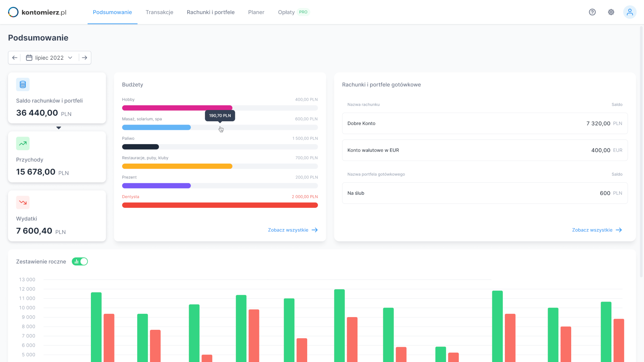Image resolution: width=644 pixels, height=362 pixels.
Task: Go to previous month with left arrow
Action: [15, 58]
